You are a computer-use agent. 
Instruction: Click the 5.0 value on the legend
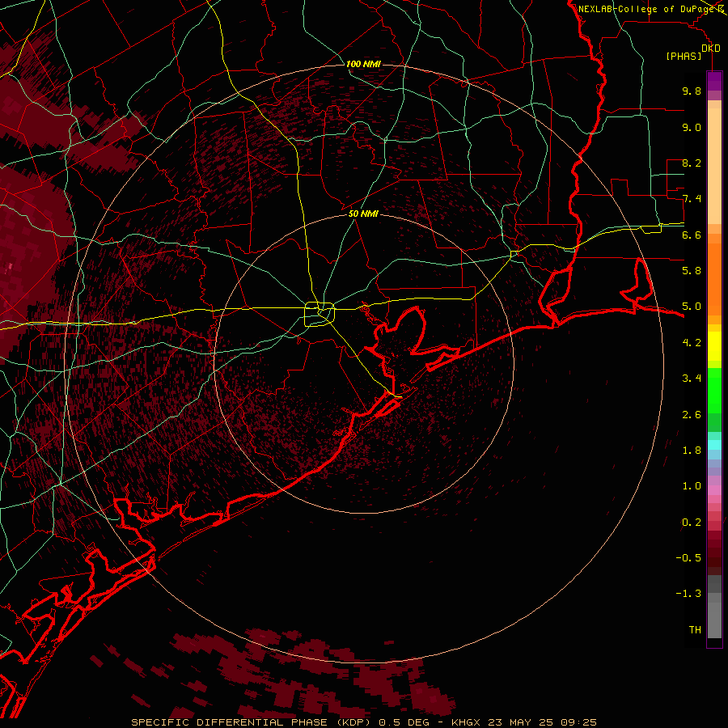(x=692, y=307)
